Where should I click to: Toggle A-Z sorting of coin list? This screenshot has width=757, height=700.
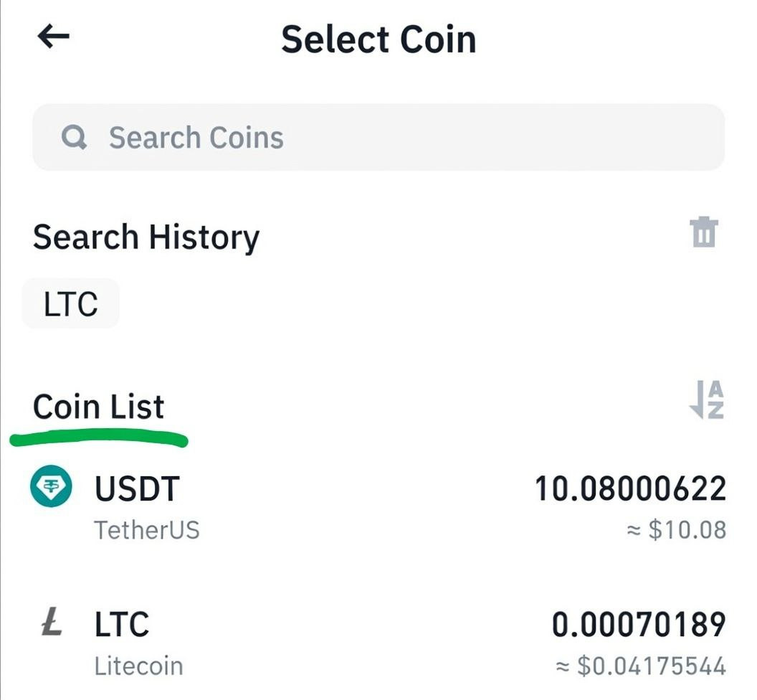[x=706, y=400]
